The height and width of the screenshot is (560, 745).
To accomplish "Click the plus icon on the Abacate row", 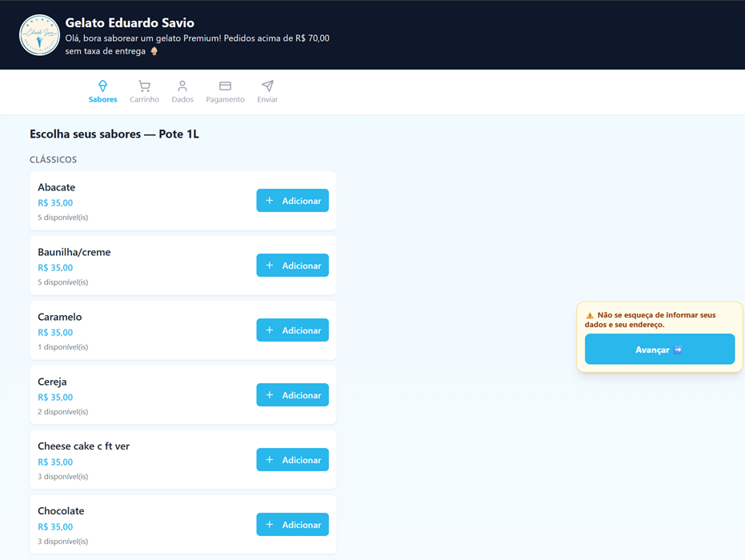I will point(270,201).
